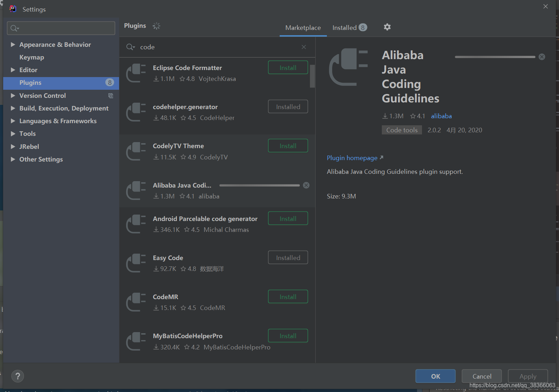Image resolution: width=559 pixels, height=392 pixels.
Task: Click the loading spinner next to Plugins
Action: (x=156, y=26)
